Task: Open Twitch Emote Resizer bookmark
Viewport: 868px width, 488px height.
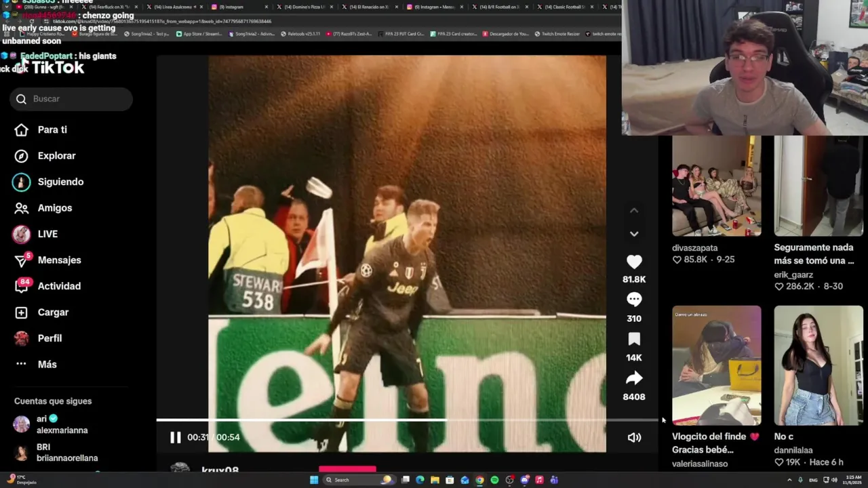Action: pos(557,33)
